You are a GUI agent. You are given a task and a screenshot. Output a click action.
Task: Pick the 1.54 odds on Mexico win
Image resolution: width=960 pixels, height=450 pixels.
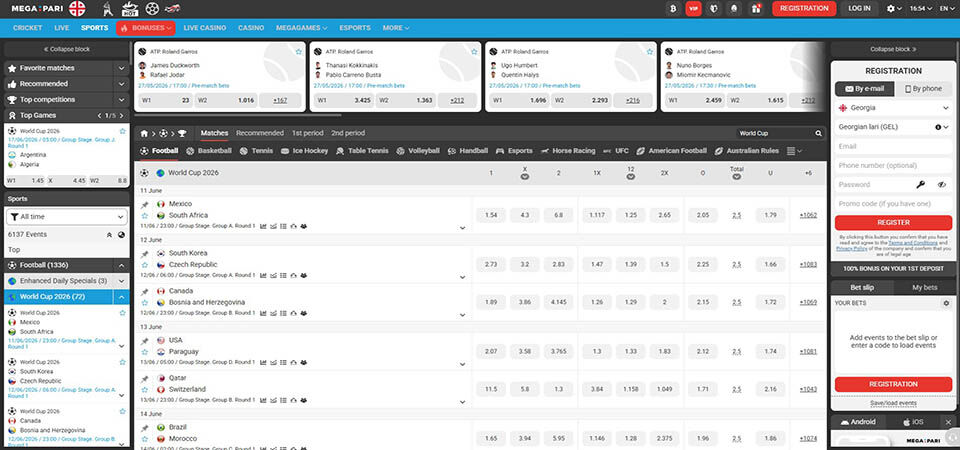point(490,215)
